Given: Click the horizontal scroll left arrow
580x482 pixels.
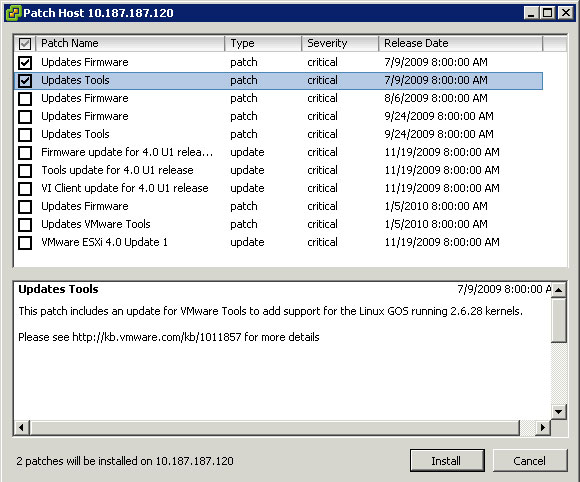Looking at the screenshot, I should click(x=21, y=428).
